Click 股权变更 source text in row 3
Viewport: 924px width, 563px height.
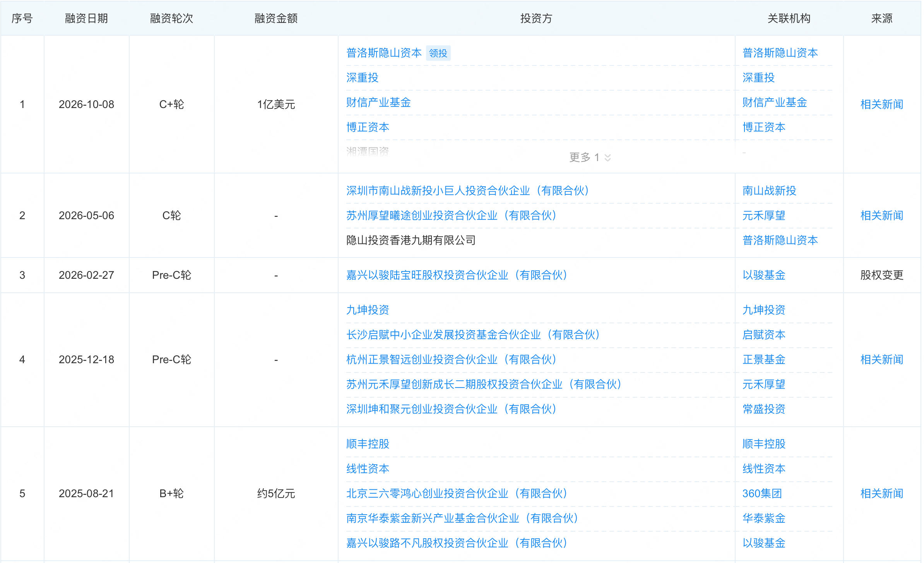coord(882,275)
